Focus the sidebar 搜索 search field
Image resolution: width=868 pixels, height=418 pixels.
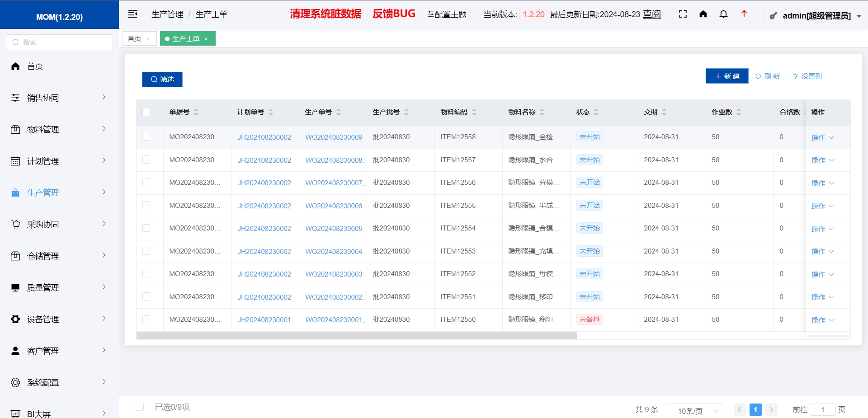pyautogui.click(x=59, y=42)
